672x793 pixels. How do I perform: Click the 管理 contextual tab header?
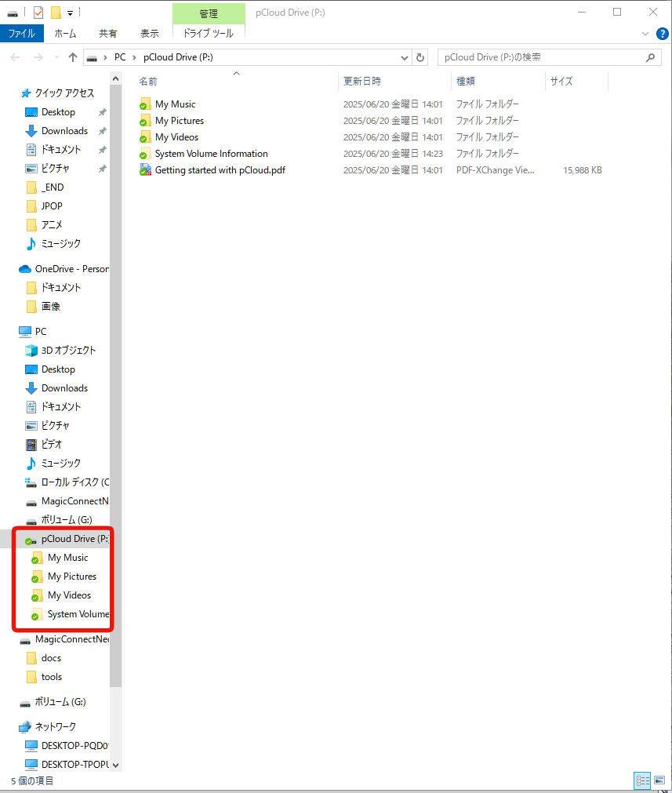coord(209,13)
